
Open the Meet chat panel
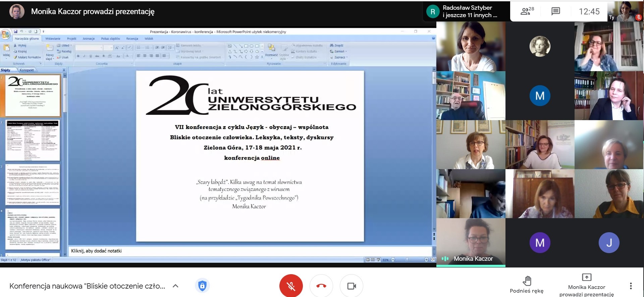tap(555, 11)
